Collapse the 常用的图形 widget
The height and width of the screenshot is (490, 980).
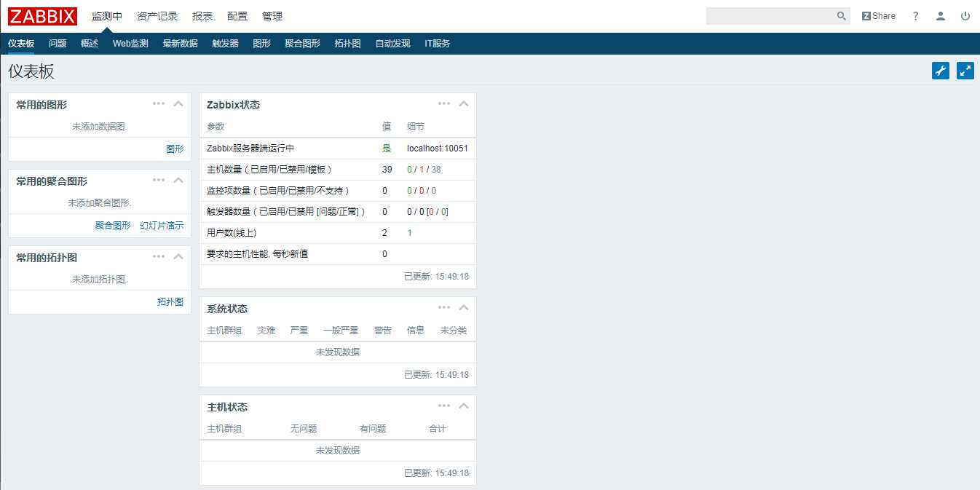(178, 103)
